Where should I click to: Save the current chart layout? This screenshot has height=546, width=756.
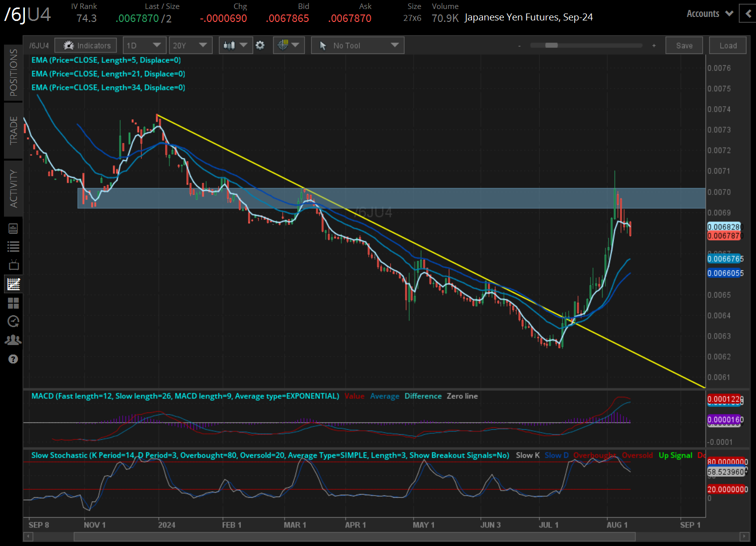pos(684,45)
